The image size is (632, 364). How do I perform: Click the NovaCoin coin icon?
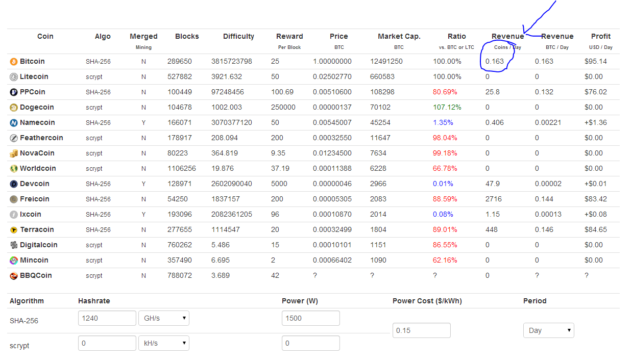click(14, 153)
